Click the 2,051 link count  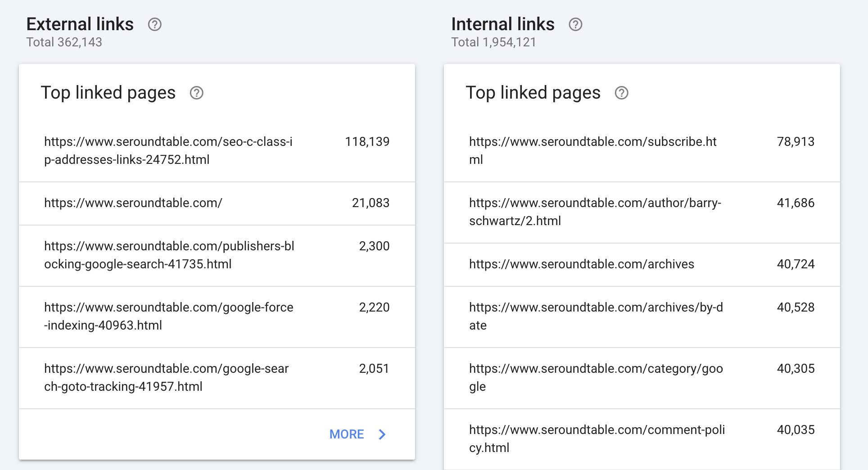tap(374, 369)
